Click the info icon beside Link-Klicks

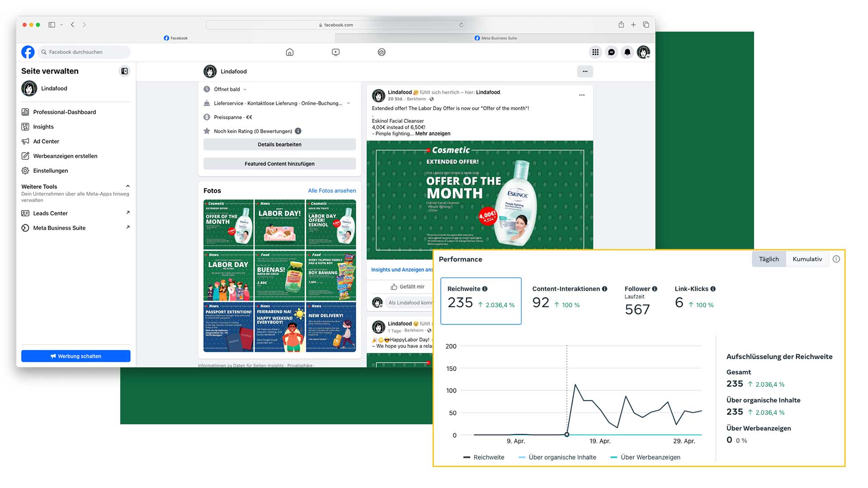click(713, 289)
